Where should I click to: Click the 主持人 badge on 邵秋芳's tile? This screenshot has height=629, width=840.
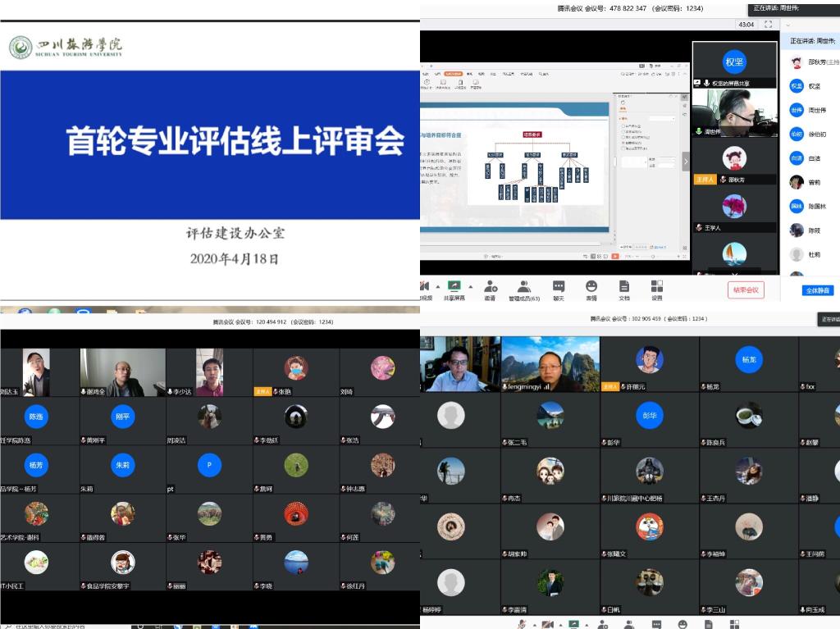point(705,180)
